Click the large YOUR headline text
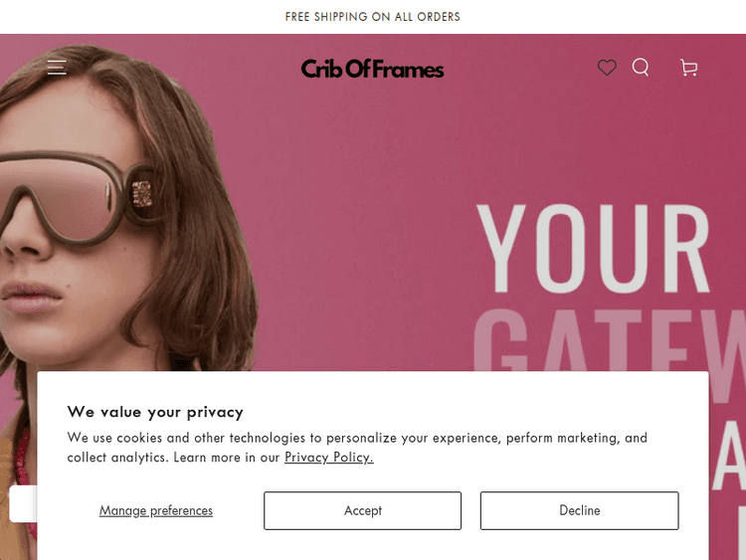 593,249
